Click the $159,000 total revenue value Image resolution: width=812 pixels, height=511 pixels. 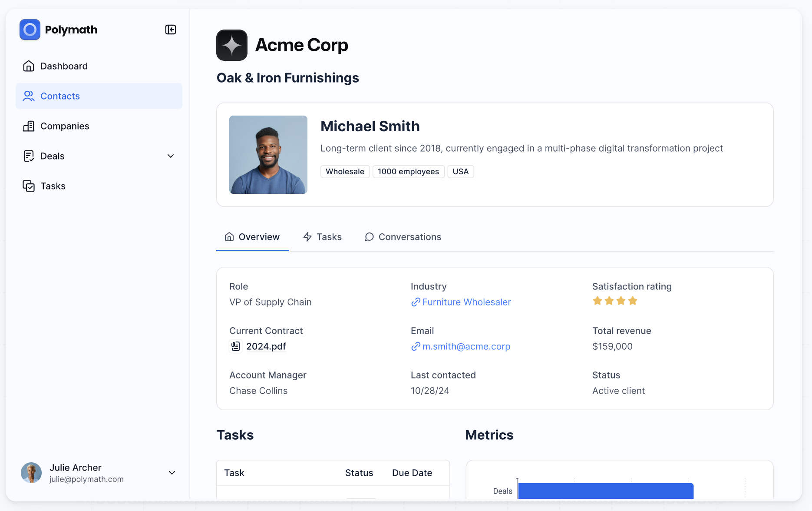[612, 346]
